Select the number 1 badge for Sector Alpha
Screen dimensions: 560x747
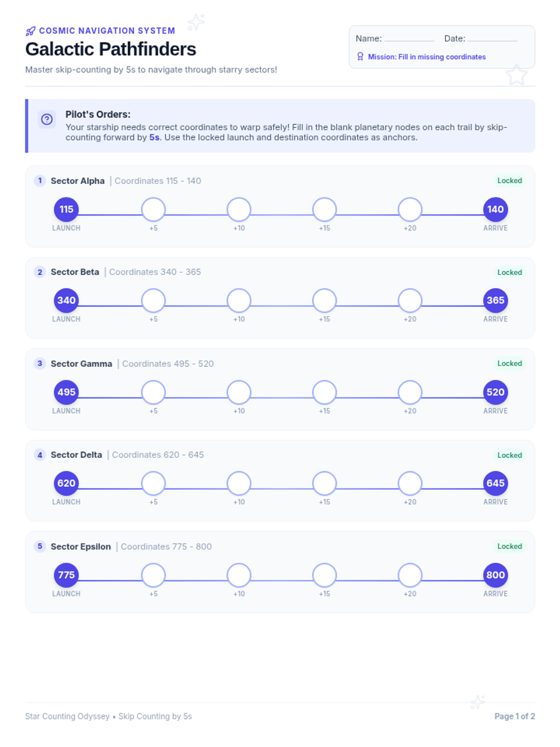coord(40,180)
